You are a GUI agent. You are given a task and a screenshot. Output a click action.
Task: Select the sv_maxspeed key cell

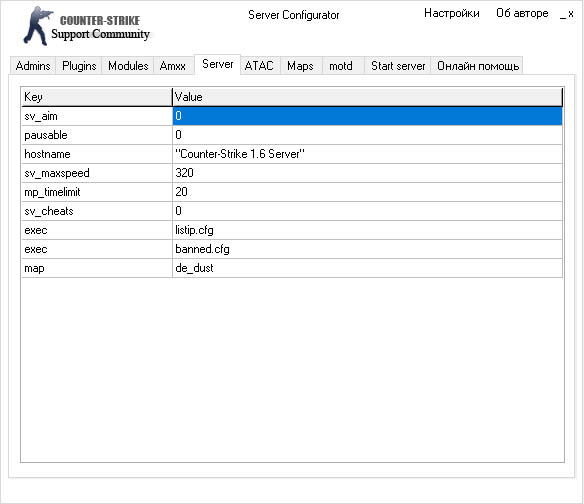coord(97,173)
